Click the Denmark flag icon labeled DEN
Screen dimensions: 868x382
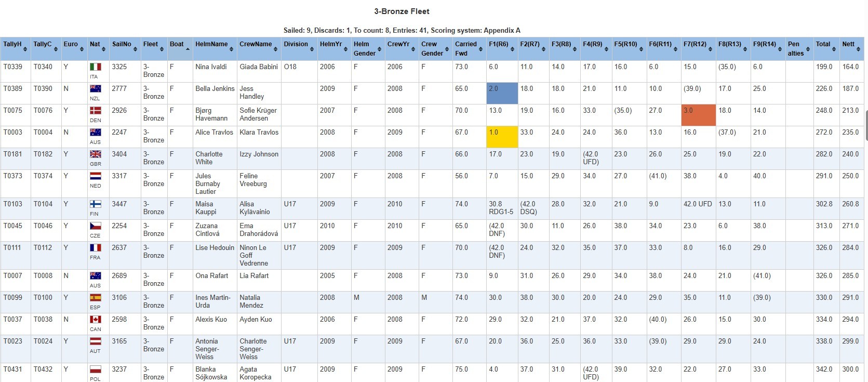point(96,111)
